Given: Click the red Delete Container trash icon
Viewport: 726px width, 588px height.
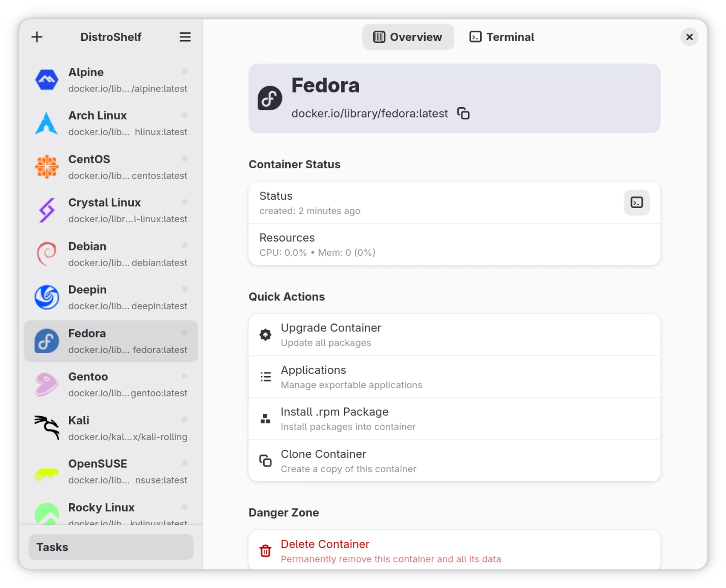Looking at the screenshot, I should (265, 551).
